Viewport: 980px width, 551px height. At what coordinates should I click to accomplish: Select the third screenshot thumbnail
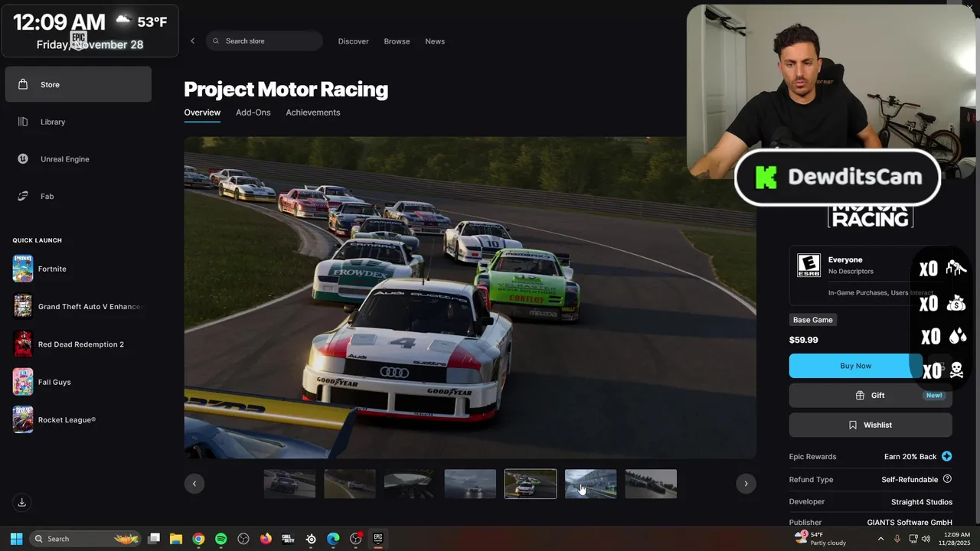pos(410,484)
